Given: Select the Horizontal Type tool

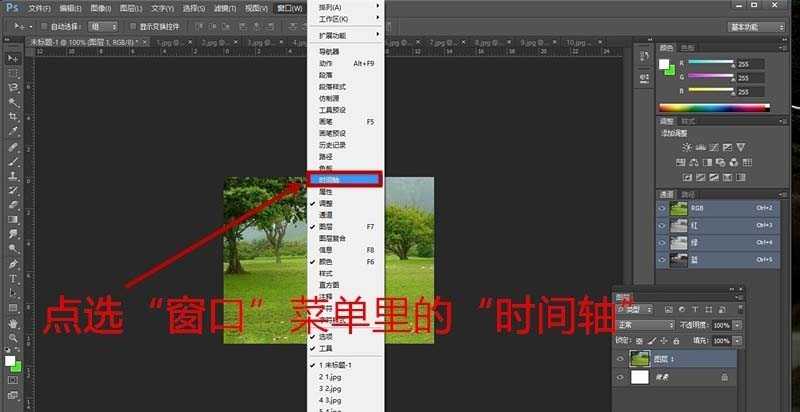Looking at the screenshot, I should pyautogui.click(x=13, y=279).
